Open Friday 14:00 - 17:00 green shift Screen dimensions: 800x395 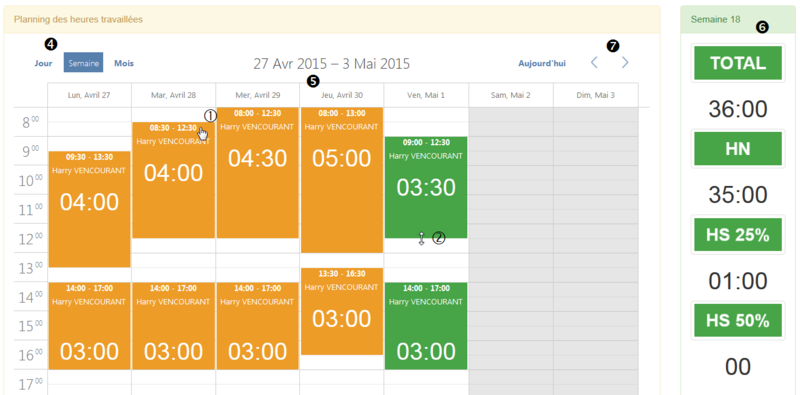click(426, 326)
